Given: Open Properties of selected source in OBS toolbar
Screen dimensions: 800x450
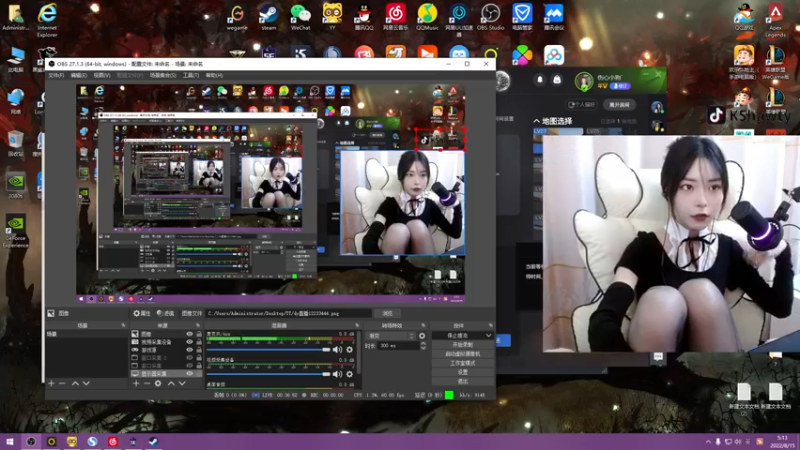Looking at the screenshot, I should pos(141,313).
